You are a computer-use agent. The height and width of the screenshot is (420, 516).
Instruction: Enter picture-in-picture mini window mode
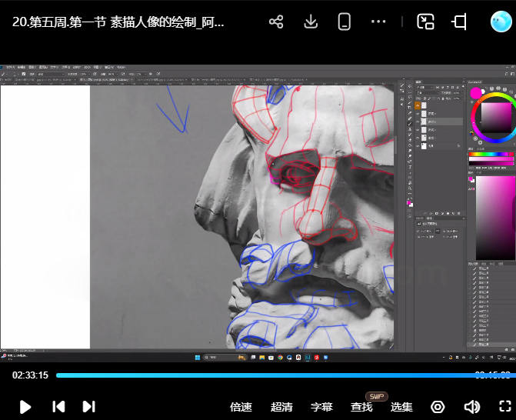tap(426, 22)
